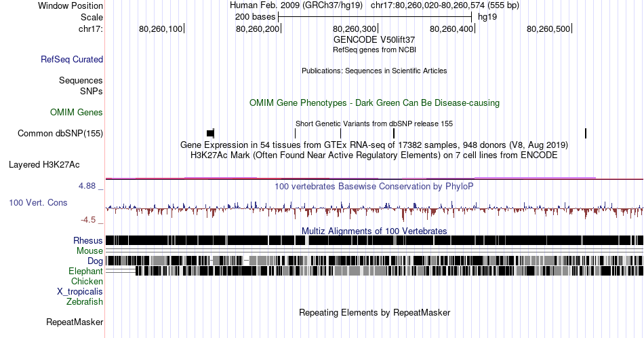Click the SNPs track label
Viewport: 644px width, 338px height.
click(x=92, y=91)
